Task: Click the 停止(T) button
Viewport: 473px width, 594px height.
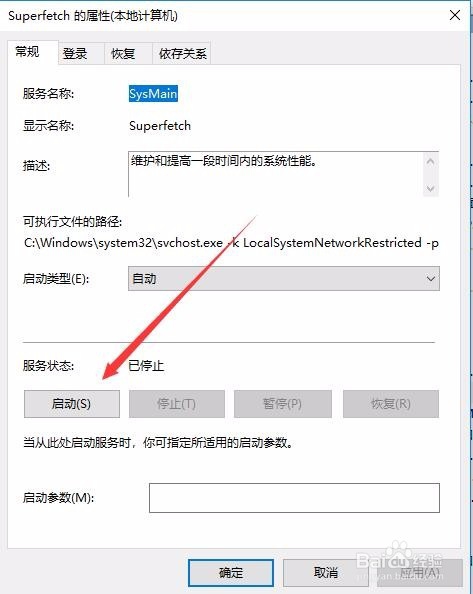Action: coord(176,404)
